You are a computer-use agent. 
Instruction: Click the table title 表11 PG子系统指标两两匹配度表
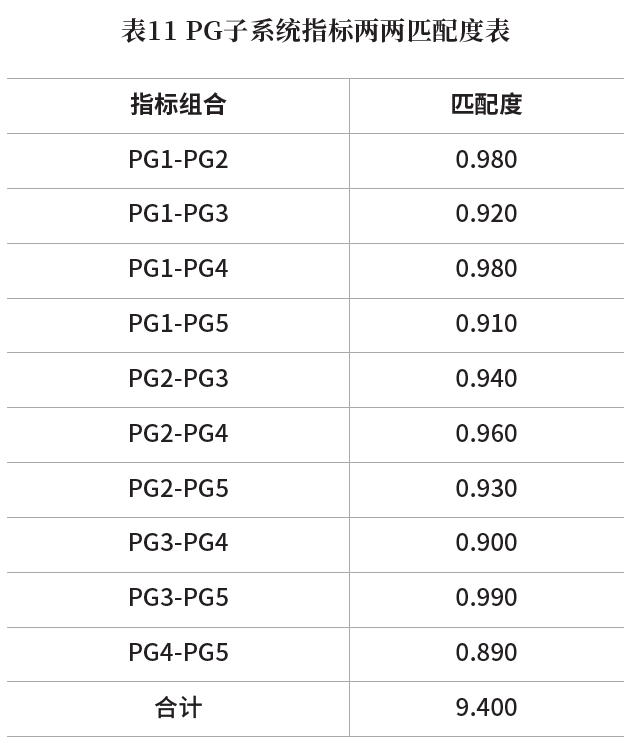[315, 31]
